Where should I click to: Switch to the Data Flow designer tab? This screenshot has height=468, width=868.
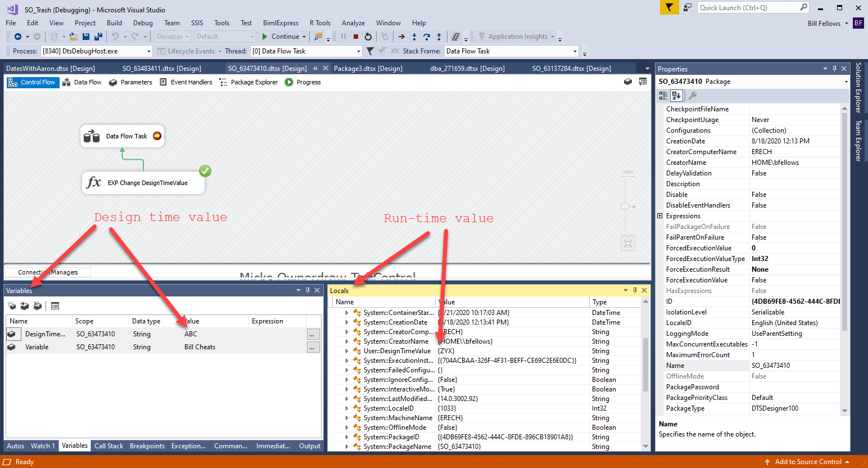(x=82, y=82)
